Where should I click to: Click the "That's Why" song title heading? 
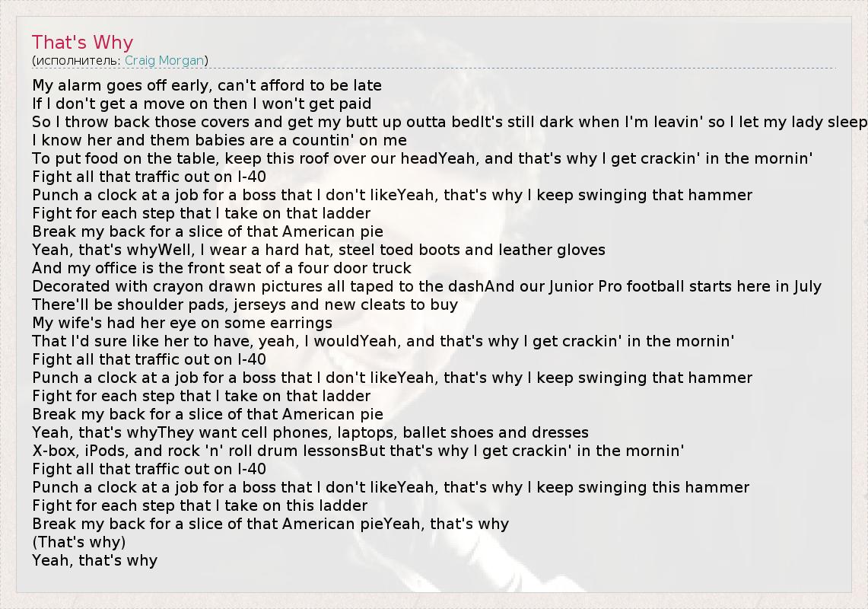point(82,43)
